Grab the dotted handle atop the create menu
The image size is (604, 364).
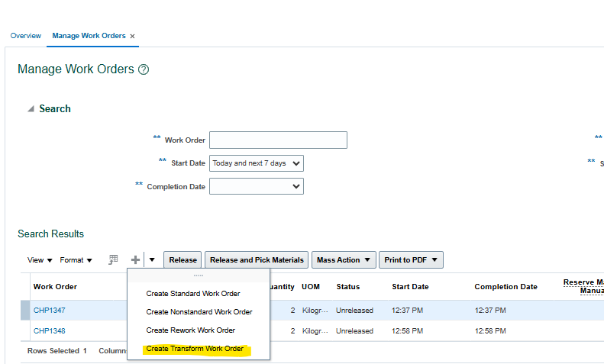pos(199,275)
